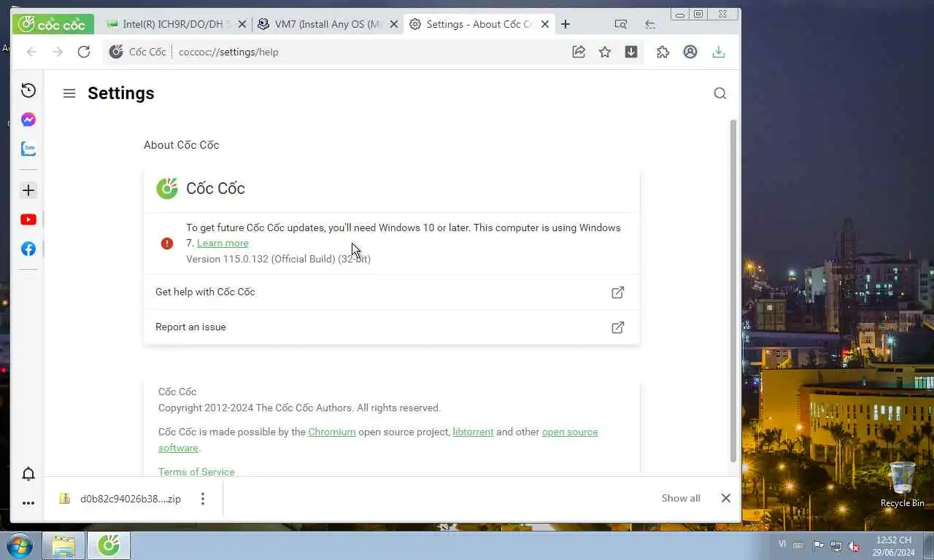Open Get help with Cốc Cốc
This screenshot has width=934, height=560.
pos(391,292)
